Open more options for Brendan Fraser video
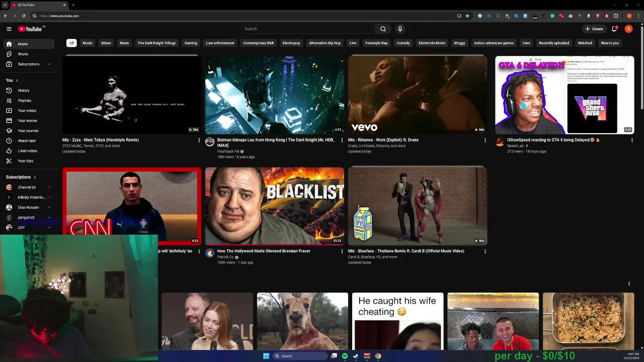The image size is (644, 362). tap(342, 251)
